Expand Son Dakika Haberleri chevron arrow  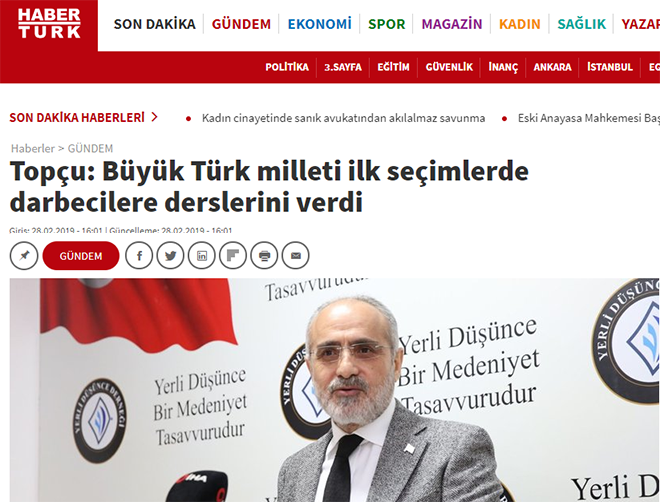[x=154, y=117]
